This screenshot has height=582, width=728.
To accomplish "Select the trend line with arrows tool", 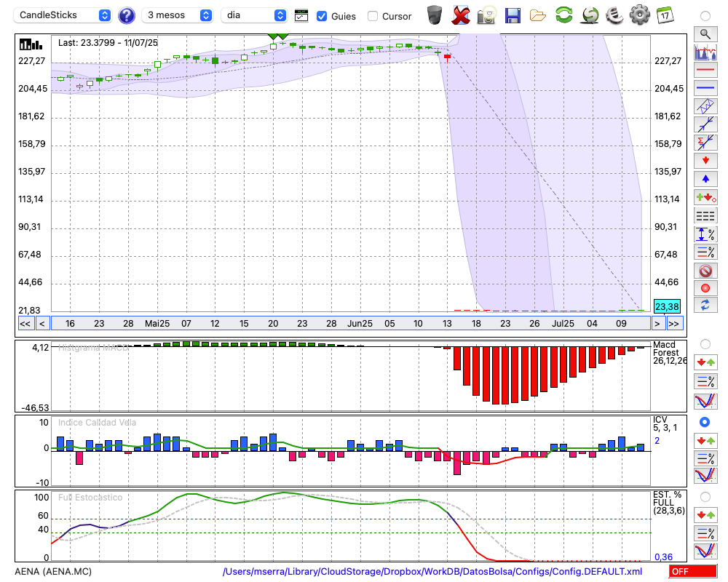I will [705, 124].
